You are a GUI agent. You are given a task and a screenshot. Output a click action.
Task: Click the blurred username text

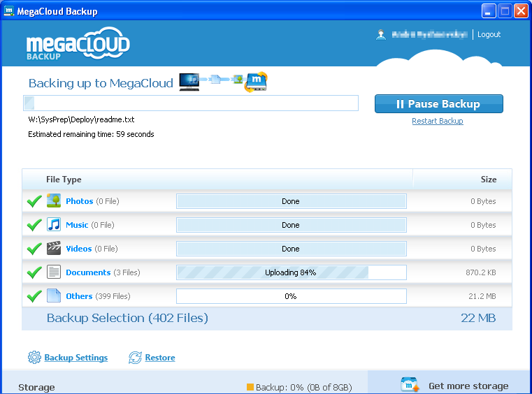(429, 35)
